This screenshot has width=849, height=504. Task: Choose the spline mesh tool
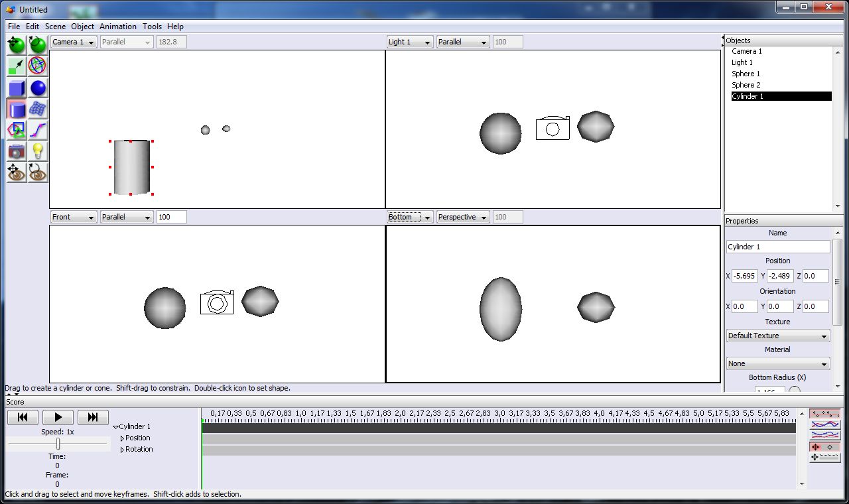(x=38, y=109)
